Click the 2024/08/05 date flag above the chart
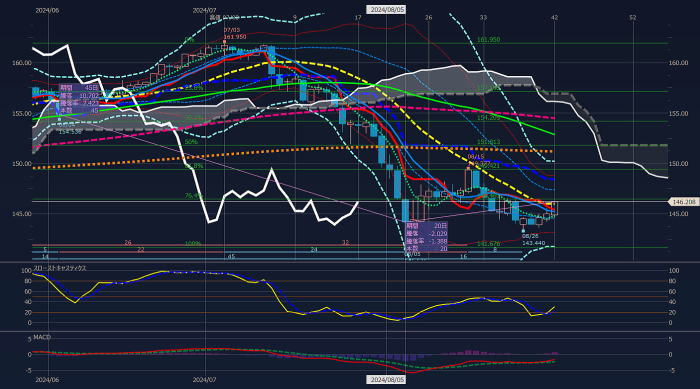Screen dimensions: 700x389 [x=387, y=9]
